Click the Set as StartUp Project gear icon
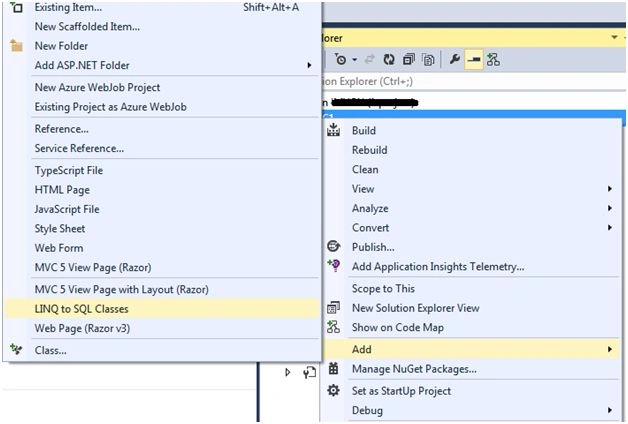Screen dimensions: 628x424 pos(333,390)
